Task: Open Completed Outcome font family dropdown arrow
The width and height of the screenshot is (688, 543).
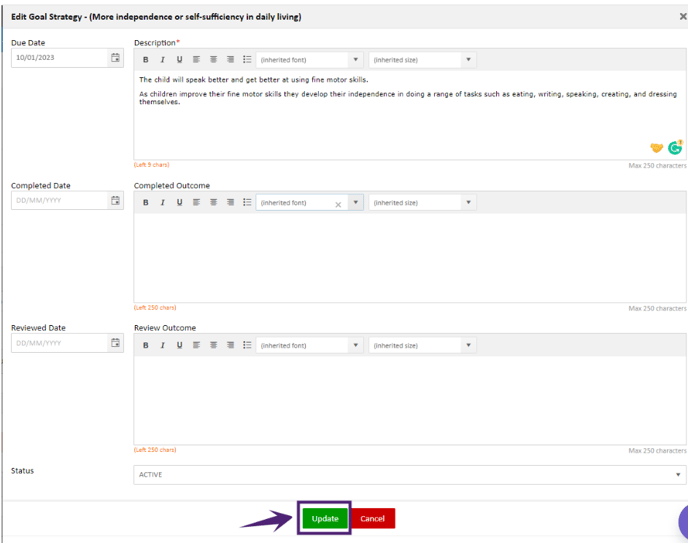Action: (356, 203)
